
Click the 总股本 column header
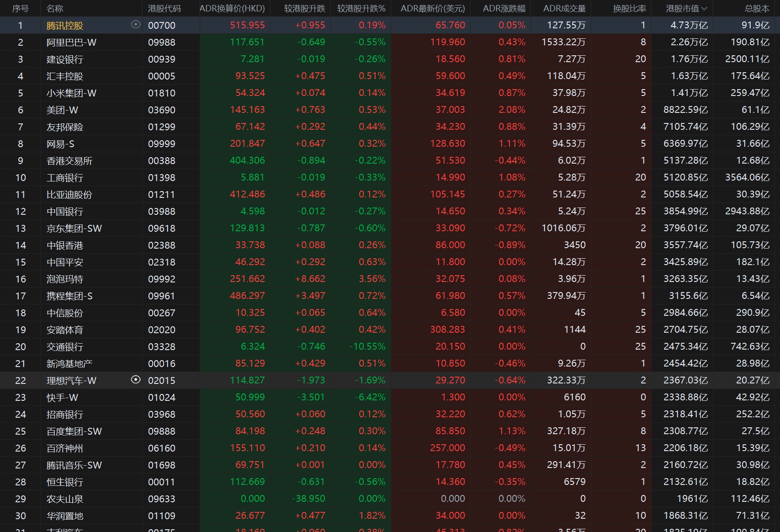click(757, 9)
